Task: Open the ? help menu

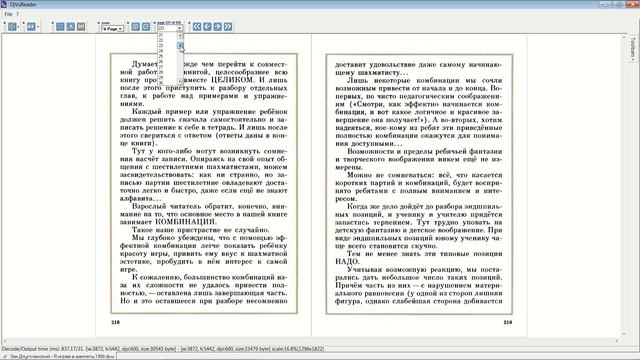Action: [18, 14]
